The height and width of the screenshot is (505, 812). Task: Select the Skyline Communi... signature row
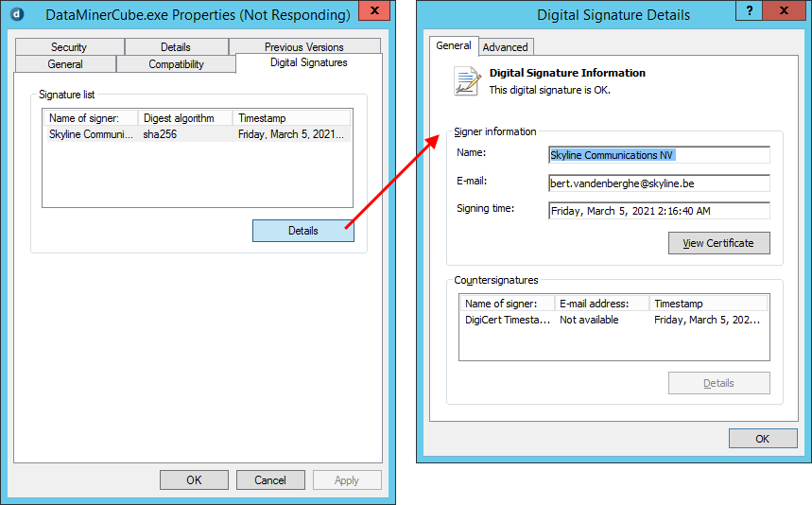pos(198,134)
